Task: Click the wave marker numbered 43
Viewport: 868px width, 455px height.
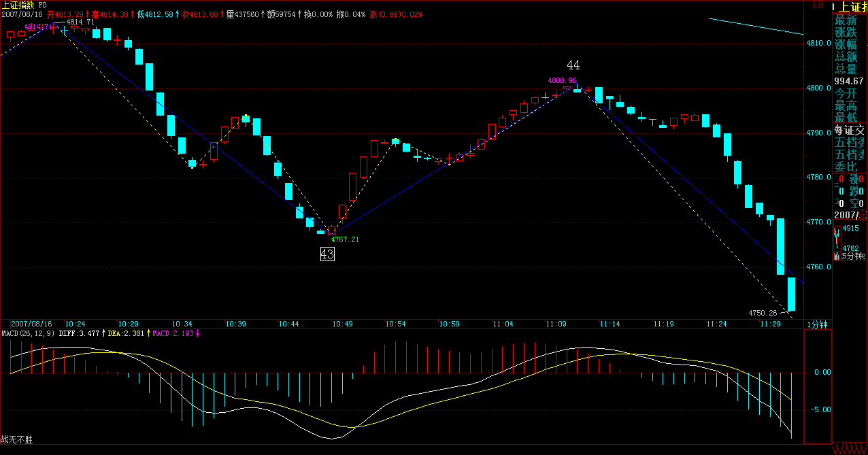Action: coord(327,254)
